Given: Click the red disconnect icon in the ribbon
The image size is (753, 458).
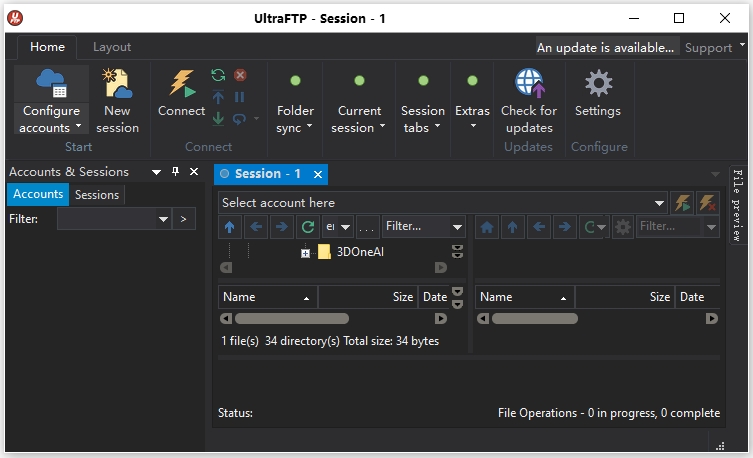Looking at the screenshot, I should click(240, 75).
